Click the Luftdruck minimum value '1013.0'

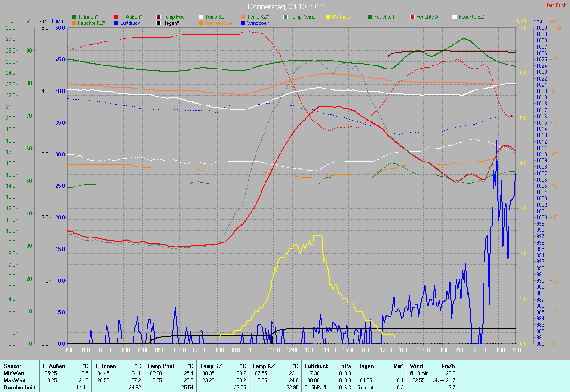(343, 373)
